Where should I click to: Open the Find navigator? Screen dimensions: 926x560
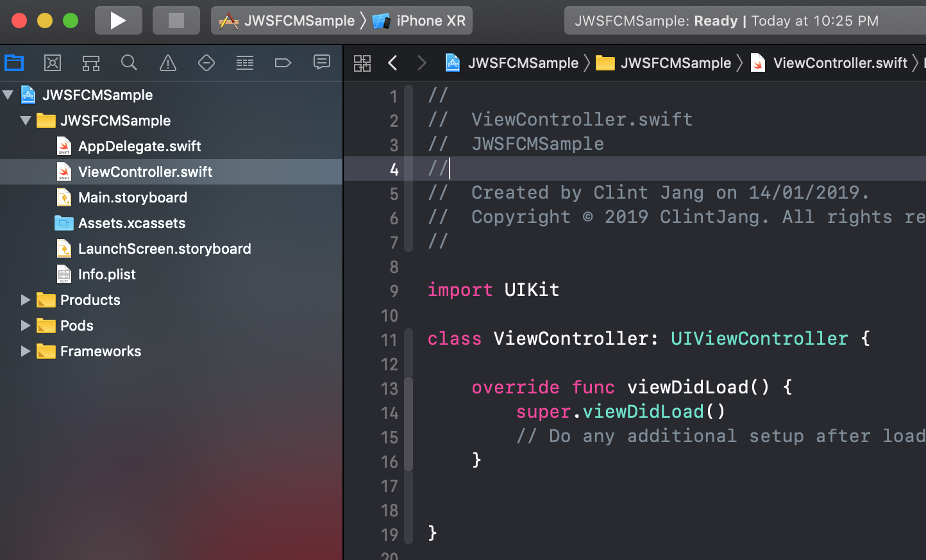point(130,63)
